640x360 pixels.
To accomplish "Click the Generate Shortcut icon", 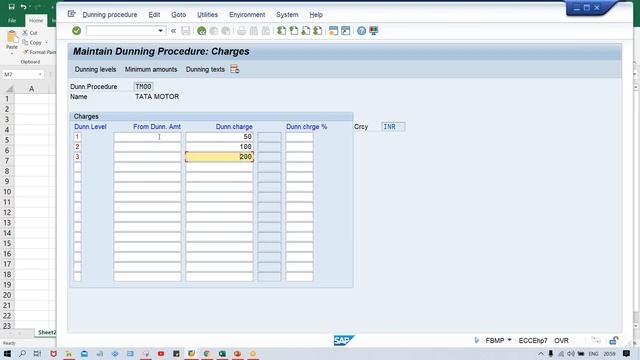I will [345, 31].
